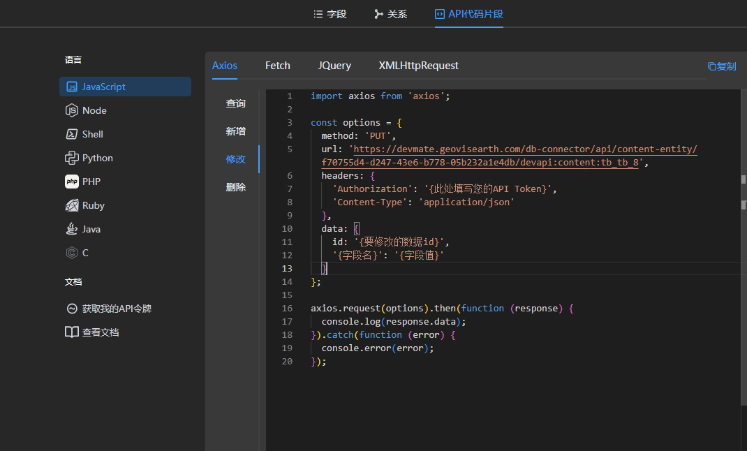This screenshot has height=451, width=747.
Task: Open the 查看文档 link
Action: coord(100,332)
